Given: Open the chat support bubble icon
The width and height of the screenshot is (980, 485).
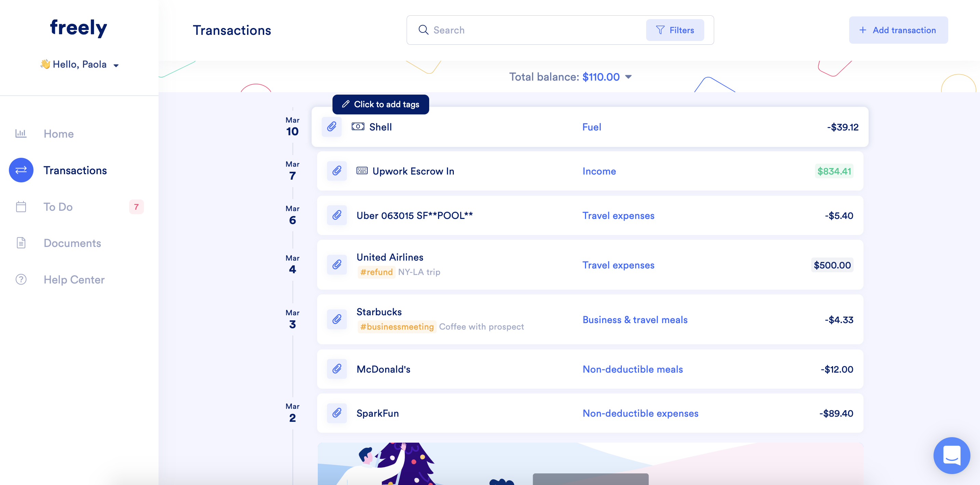Looking at the screenshot, I should point(951,455).
